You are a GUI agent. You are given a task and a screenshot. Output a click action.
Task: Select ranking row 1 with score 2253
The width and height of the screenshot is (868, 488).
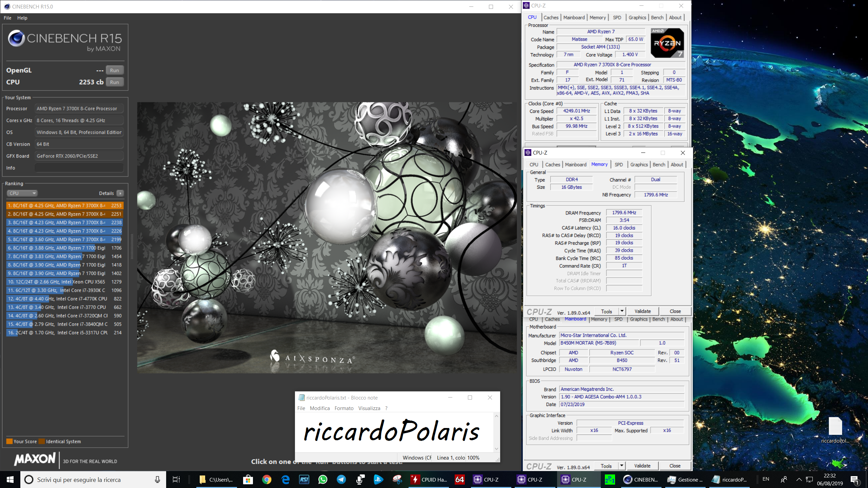click(x=65, y=205)
